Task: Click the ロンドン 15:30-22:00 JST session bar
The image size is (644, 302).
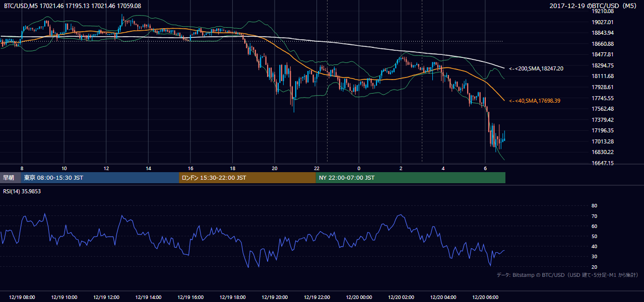Action: click(247, 178)
